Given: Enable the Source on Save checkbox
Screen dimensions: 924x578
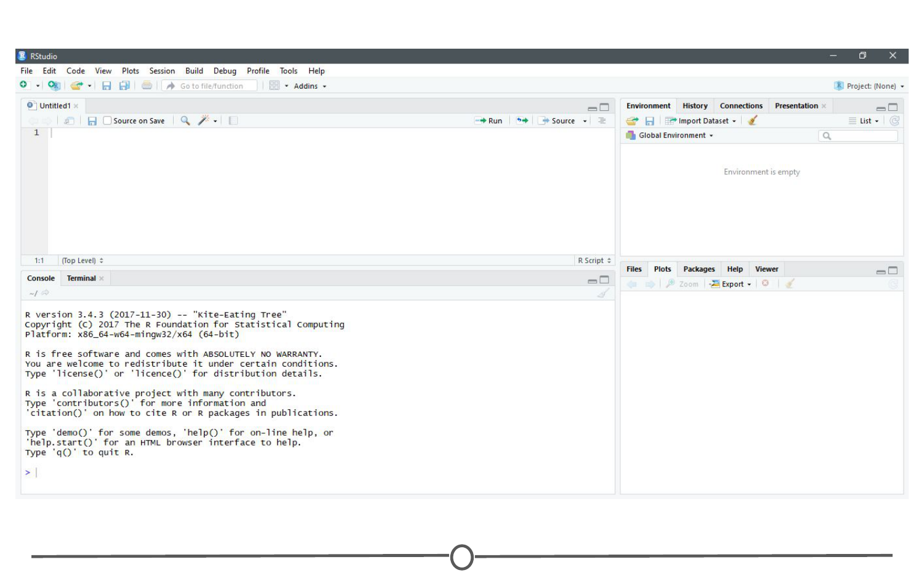Looking at the screenshot, I should [x=108, y=121].
